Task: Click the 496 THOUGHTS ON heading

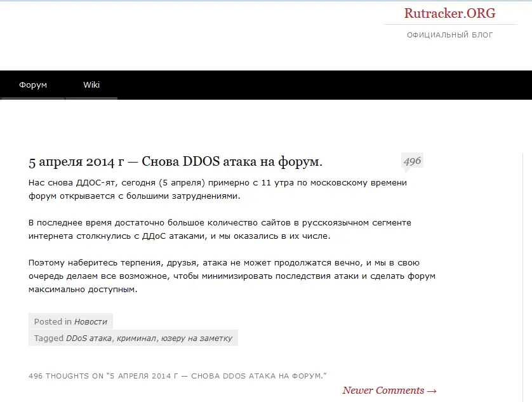Action: pyautogui.click(x=178, y=376)
